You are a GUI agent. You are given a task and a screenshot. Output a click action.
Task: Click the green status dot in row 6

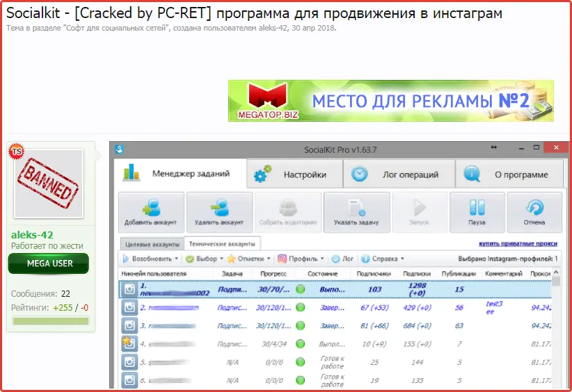point(300,380)
